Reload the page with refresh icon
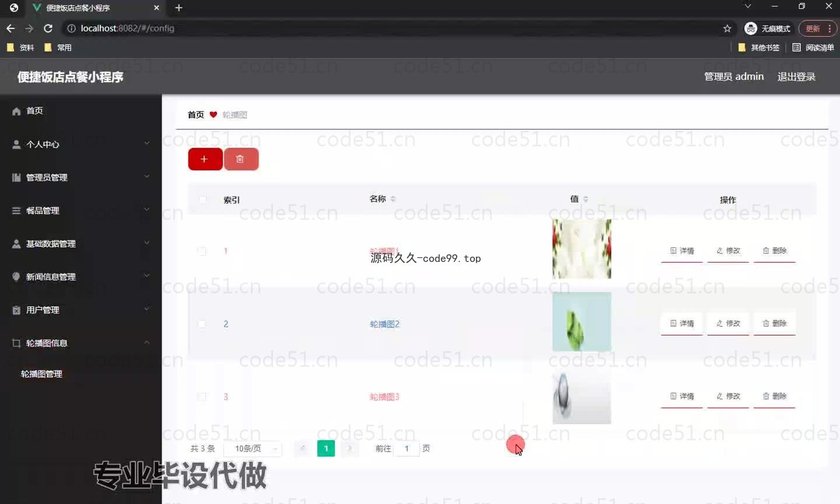This screenshot has width=840, height=504. [x=48, y=28]
